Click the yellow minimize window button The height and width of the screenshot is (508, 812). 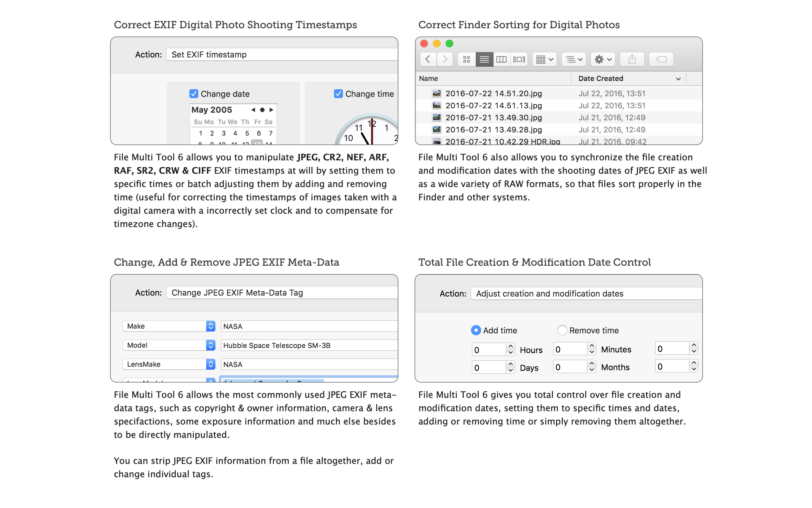tap(437, 43)
